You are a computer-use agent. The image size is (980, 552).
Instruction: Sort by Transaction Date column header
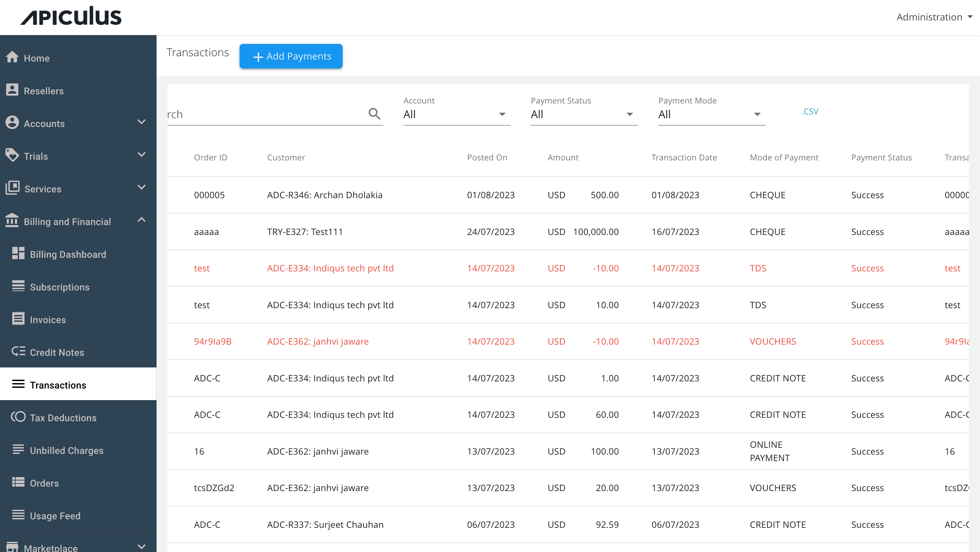point(684,157)
